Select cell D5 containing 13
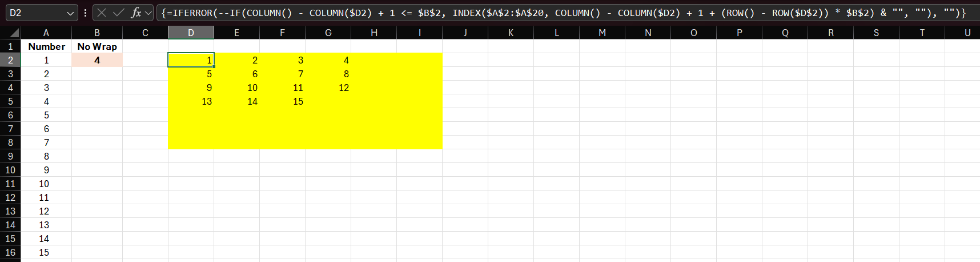Viewport: 980px width, 262px height. [191, 101]
